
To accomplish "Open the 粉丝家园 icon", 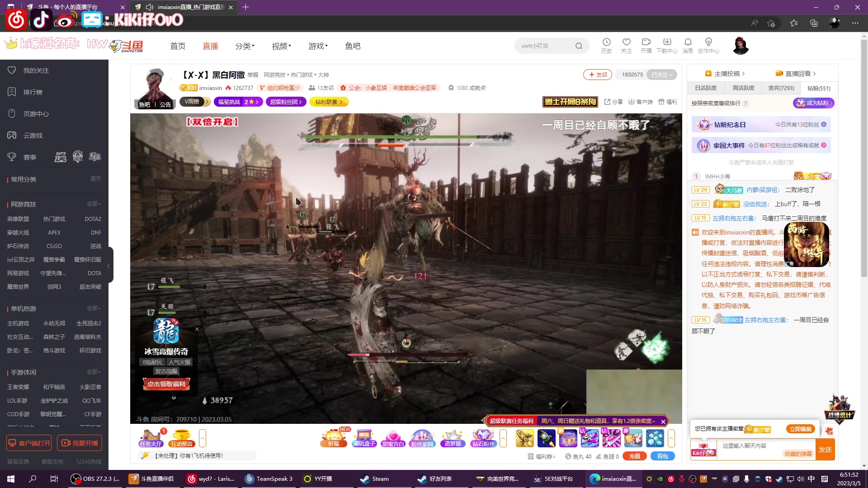I will 422,438.
